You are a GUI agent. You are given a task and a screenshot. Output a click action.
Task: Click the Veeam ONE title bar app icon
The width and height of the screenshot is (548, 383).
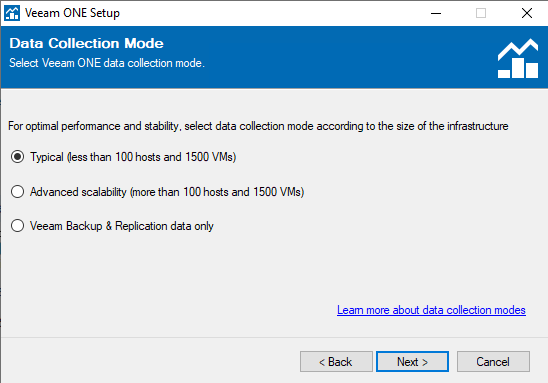pyautogui.click(x=12, y=13)
